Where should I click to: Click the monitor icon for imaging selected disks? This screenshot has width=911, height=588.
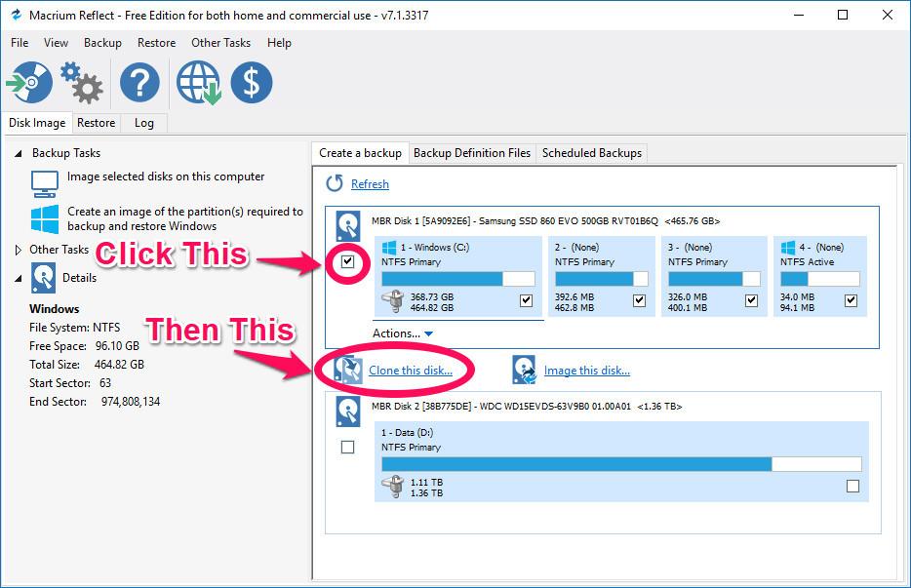coord(45,184)
